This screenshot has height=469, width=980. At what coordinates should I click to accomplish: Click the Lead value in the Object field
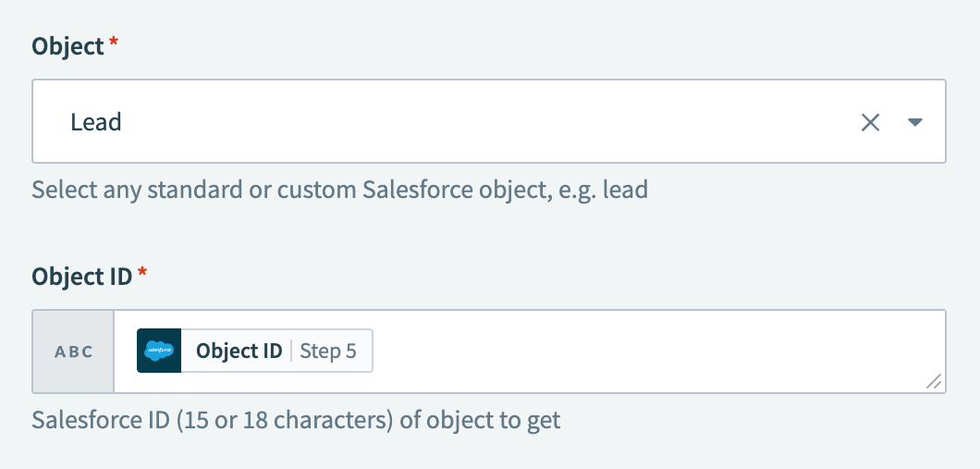(95, 122)
